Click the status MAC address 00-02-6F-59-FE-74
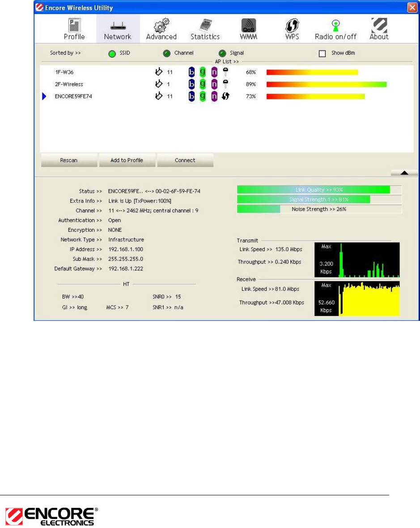 [178, 191]
